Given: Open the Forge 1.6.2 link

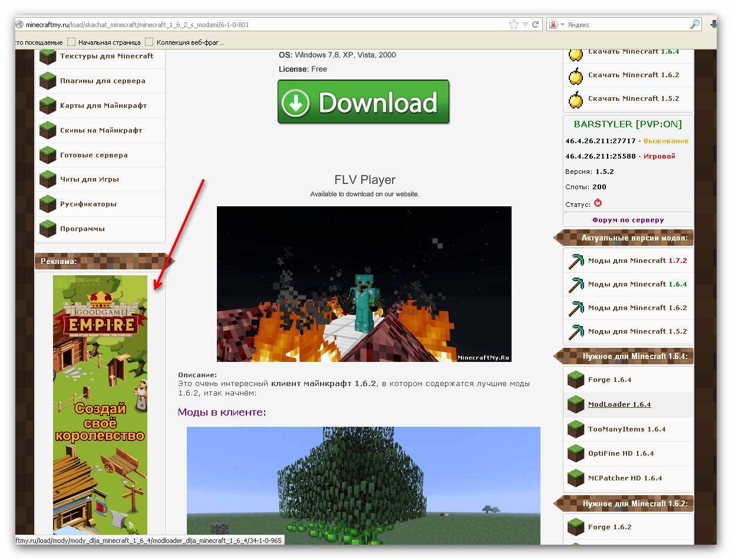Looking at the screenshot, I should (609, 527).
